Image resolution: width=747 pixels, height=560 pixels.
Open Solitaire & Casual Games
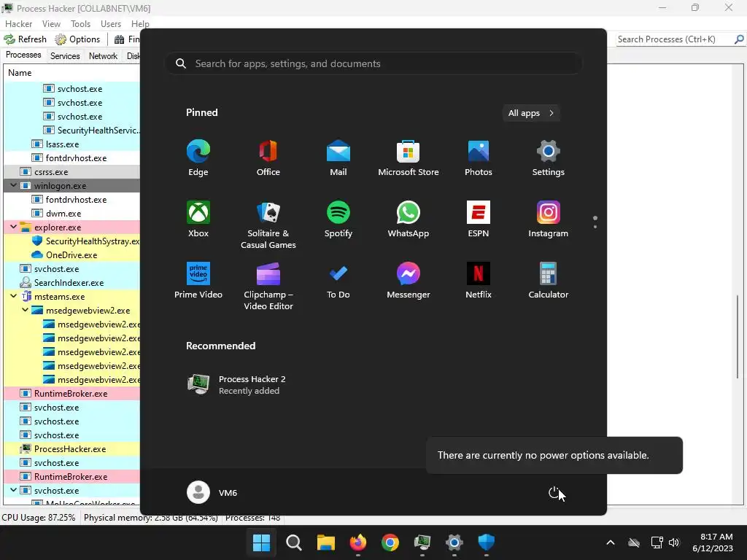pos(268,225)
